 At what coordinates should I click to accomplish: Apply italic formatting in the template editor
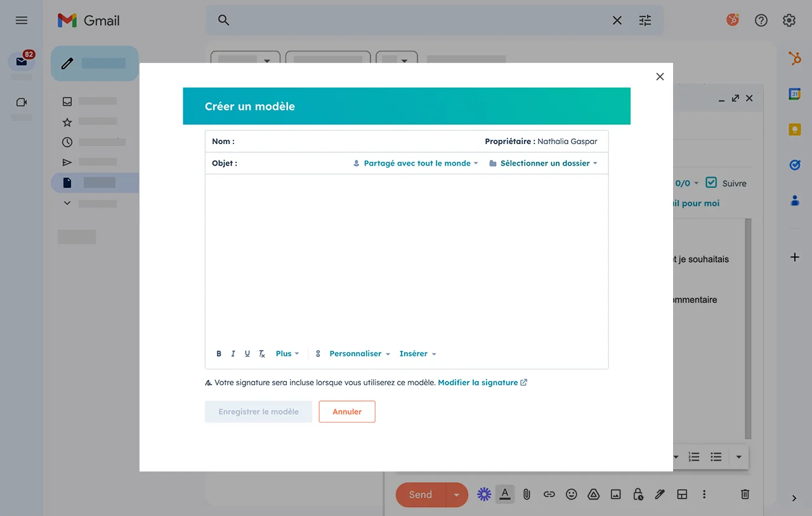coord(233,354)
